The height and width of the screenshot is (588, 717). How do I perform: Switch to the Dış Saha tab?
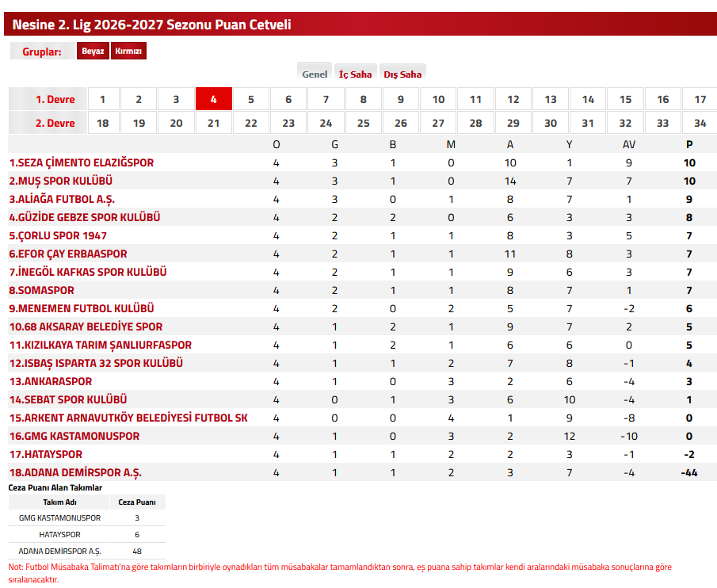pos(402,74)
